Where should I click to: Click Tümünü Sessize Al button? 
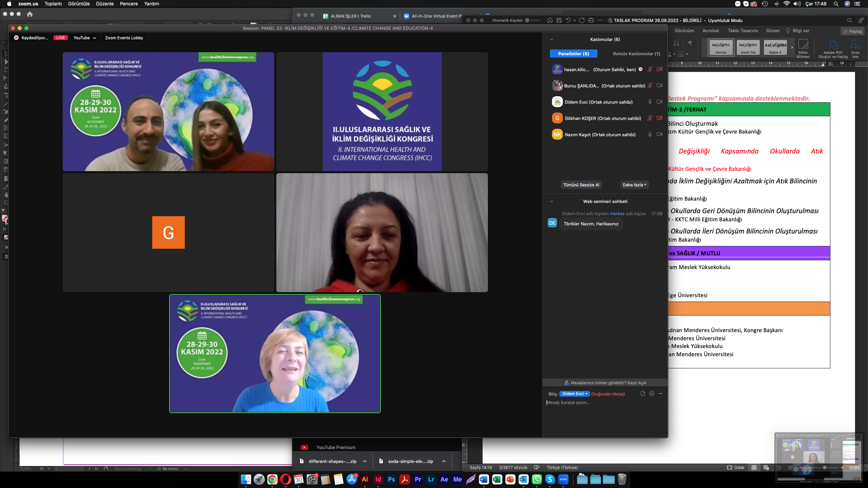click(x=581, y=185)
